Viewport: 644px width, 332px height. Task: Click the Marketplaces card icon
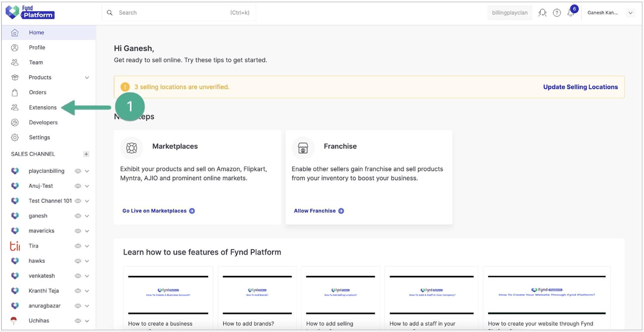(131, 148)
